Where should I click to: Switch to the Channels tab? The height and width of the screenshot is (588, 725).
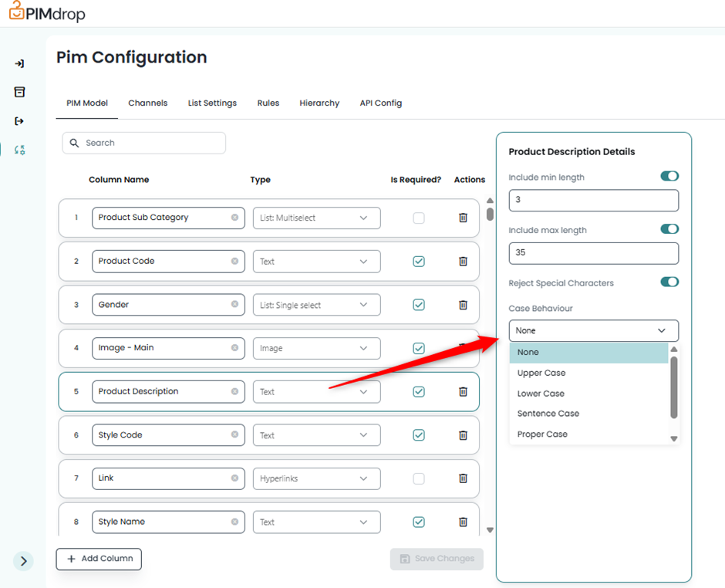click(x=147, y=103)
